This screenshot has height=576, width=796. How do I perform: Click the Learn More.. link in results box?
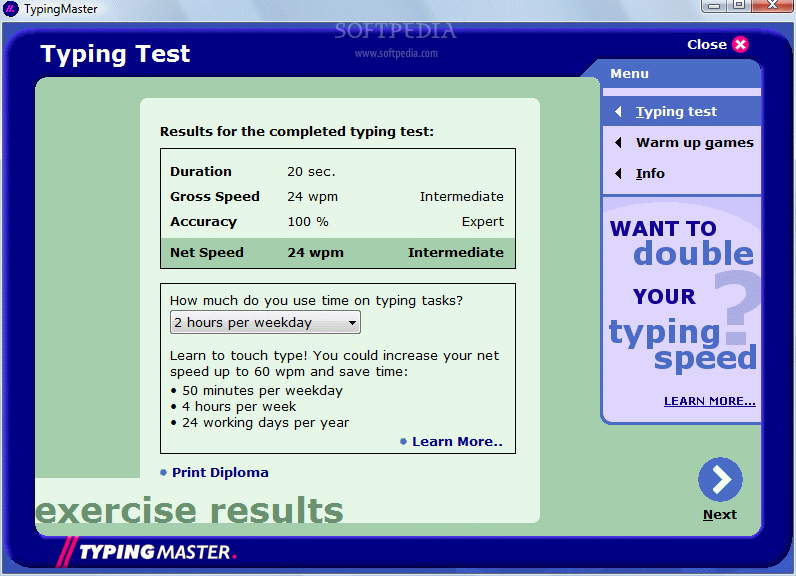(x=457, y=442)
